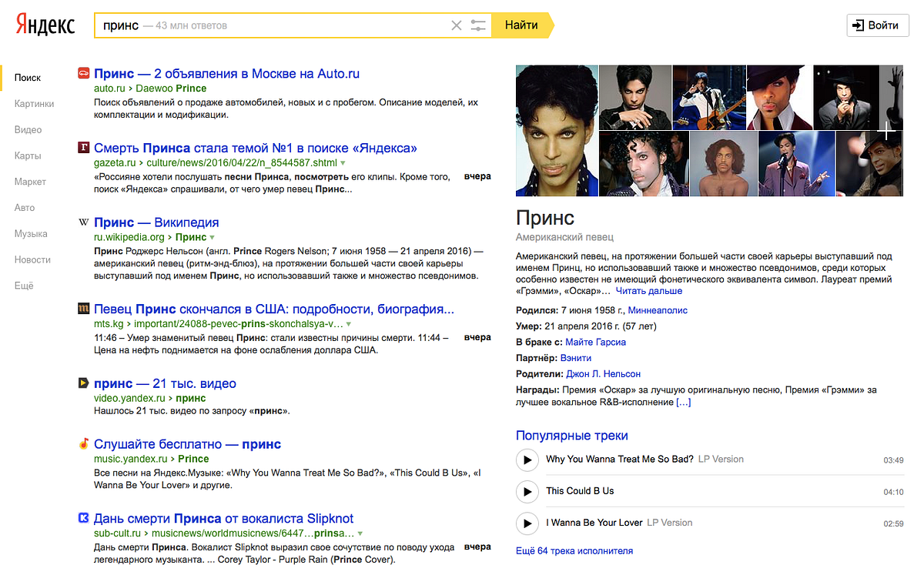
Task: Open the Prince photo with guitar on stage
Action: pyautogui.click(x=710, y=97)
